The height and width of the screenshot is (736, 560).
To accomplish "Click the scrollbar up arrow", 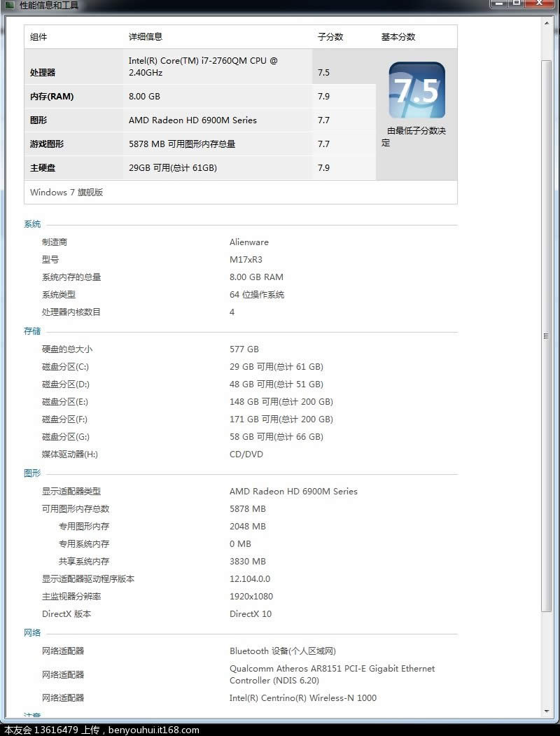I will pos(547,23).
